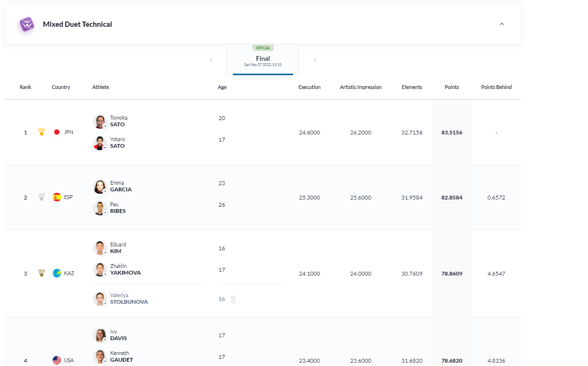Viewport: 588px width, 366px height.
Task: Open Kenneth Gaudet's athlete profile
Action: tap(121, 357)
